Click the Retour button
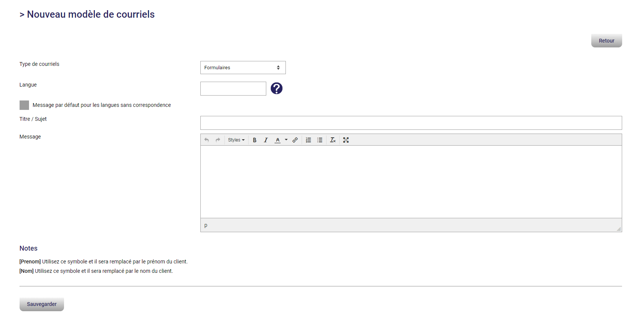Image resolution: width=644 pixels, height=324 pixels. pyautogui.click(x=606, y=41)
